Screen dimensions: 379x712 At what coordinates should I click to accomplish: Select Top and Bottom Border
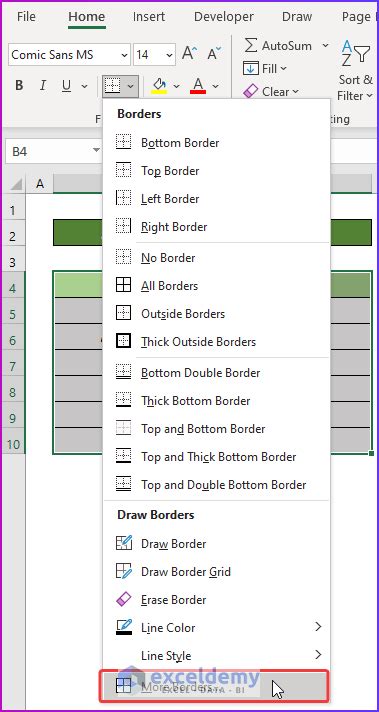tap(216, 429)
